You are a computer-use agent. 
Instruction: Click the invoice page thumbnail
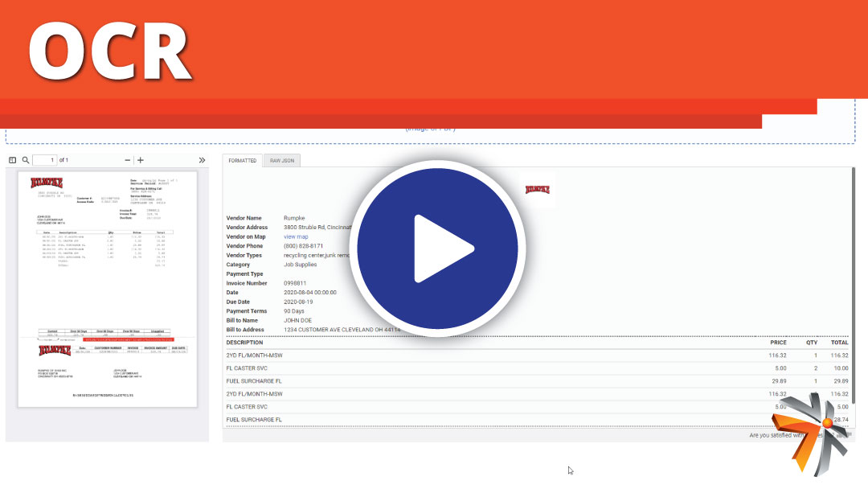pyautogui.click(x=108, y=289)
